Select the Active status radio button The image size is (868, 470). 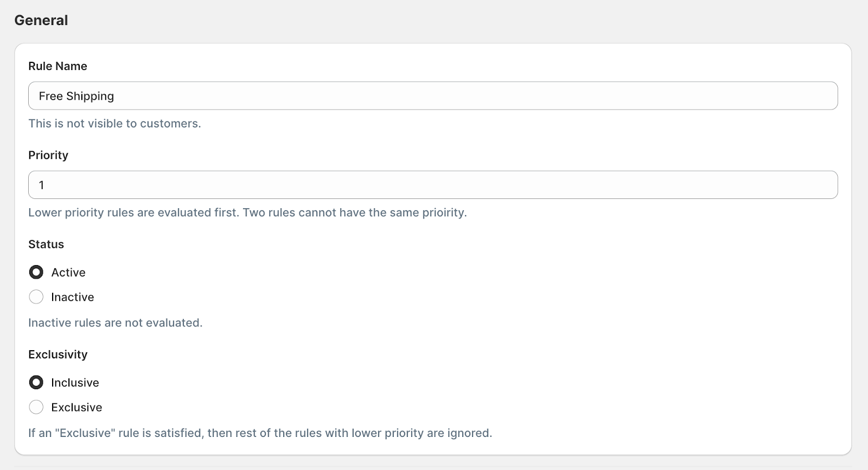click(36, 272)
